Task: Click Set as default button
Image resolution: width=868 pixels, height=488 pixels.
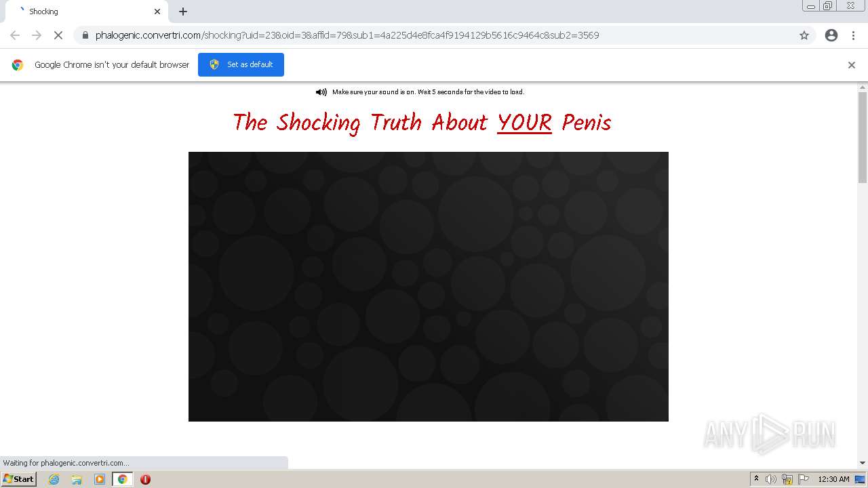Action: click(x=241, y=64)
